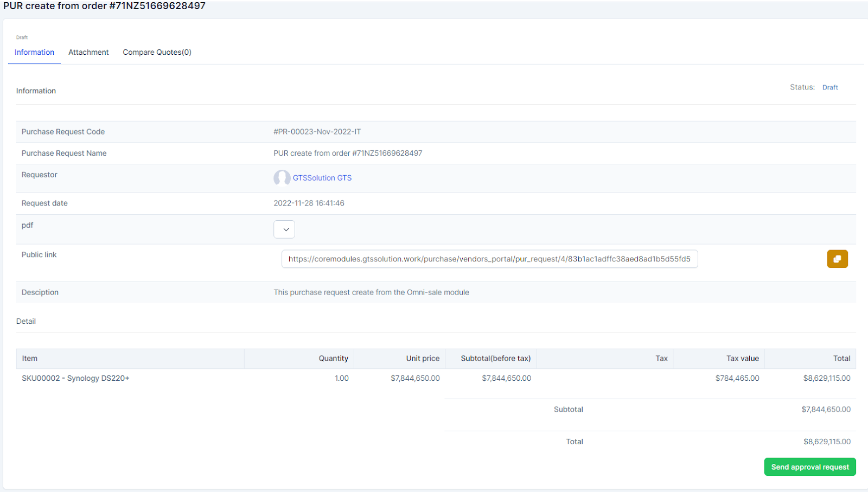Open the Compare Quotes(0) tab
This screenshot has width=868, height=492.
(x=157, y=52)
